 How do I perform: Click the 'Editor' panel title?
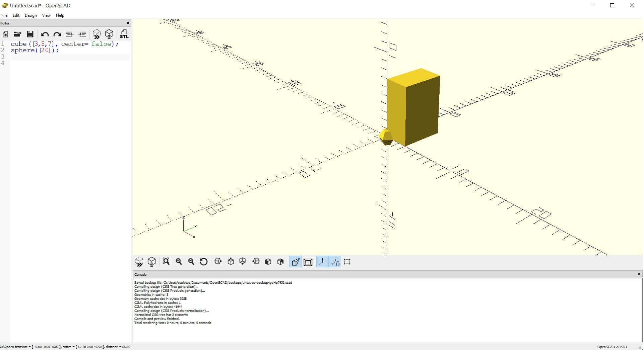5,23
